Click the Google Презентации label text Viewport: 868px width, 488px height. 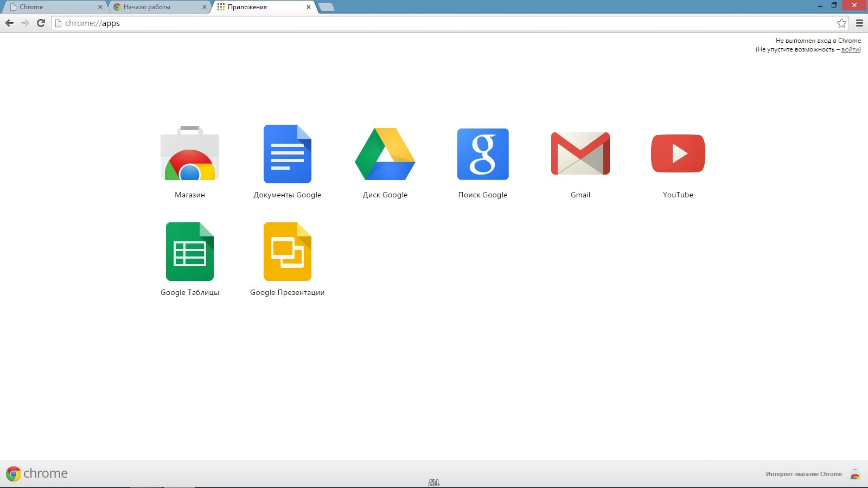click(288, 292)
